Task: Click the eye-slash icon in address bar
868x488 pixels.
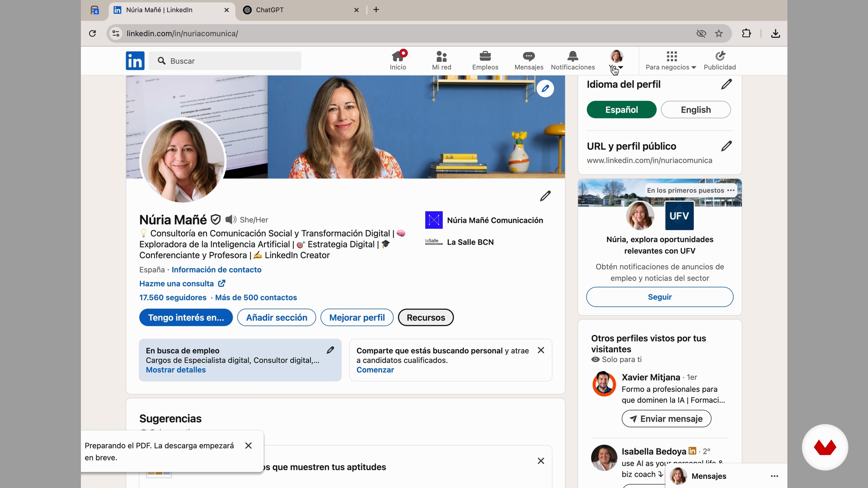Action: coord(701,33)
